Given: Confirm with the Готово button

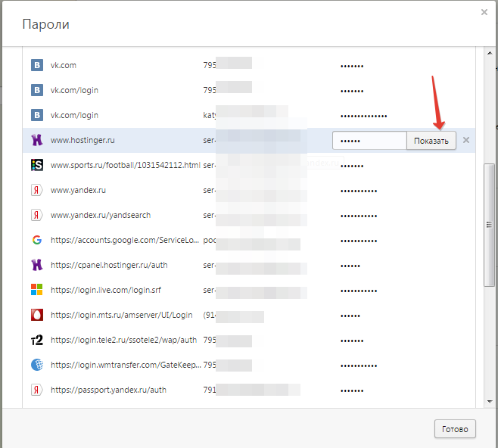Looking at the screenshot, I should click(x=455, y=429).
